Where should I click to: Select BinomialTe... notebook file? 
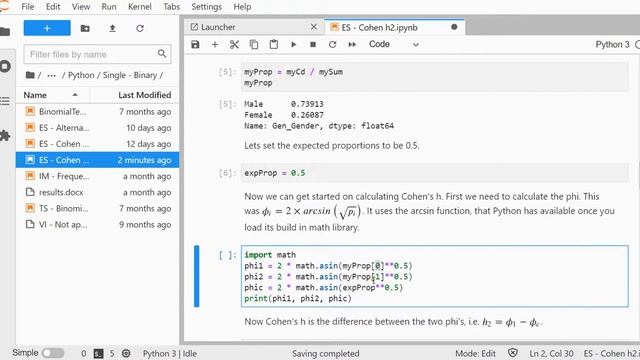tap(97, 111)
